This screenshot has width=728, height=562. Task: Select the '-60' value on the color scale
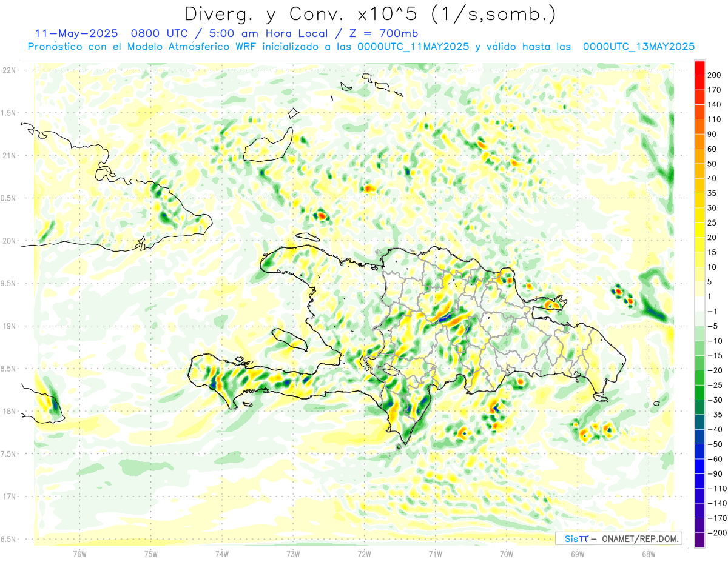coord(716,459)
